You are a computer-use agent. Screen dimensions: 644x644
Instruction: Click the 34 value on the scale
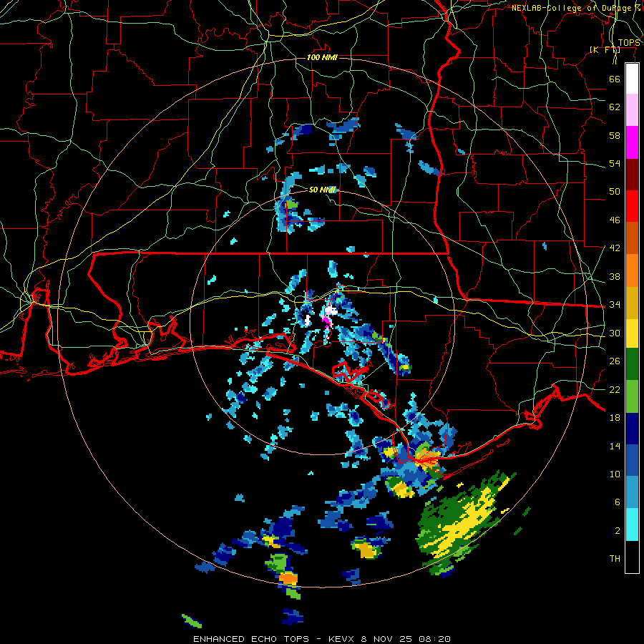[x=615, y=305]
